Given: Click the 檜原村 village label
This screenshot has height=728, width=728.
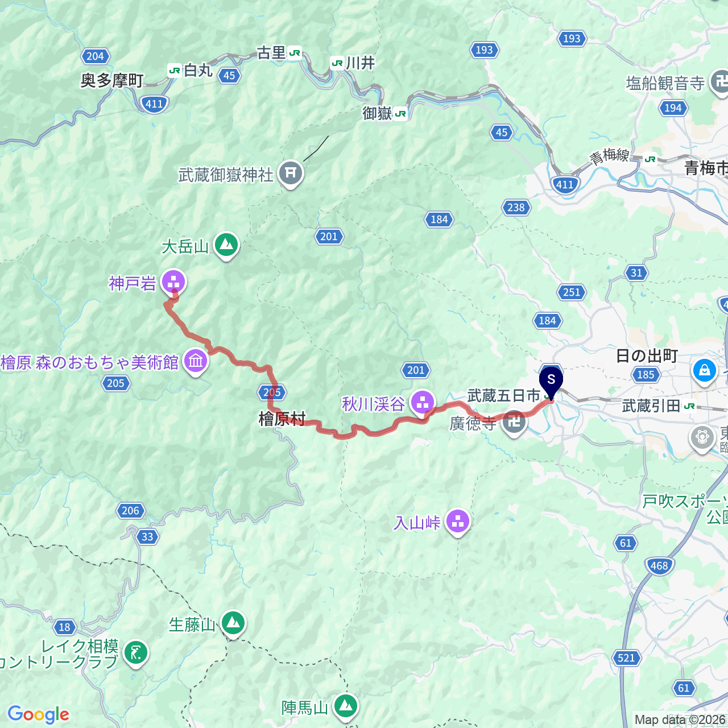Looking at the screenshot, I should point(283,420).
